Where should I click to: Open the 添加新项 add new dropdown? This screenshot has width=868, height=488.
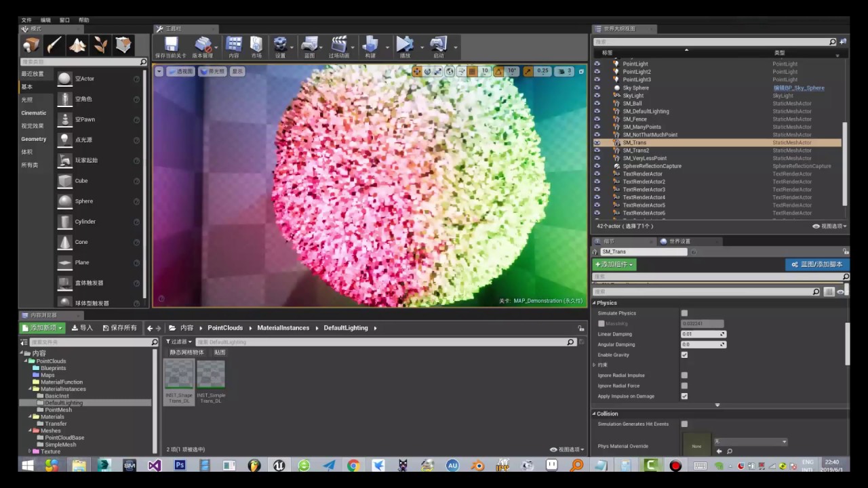42,327
